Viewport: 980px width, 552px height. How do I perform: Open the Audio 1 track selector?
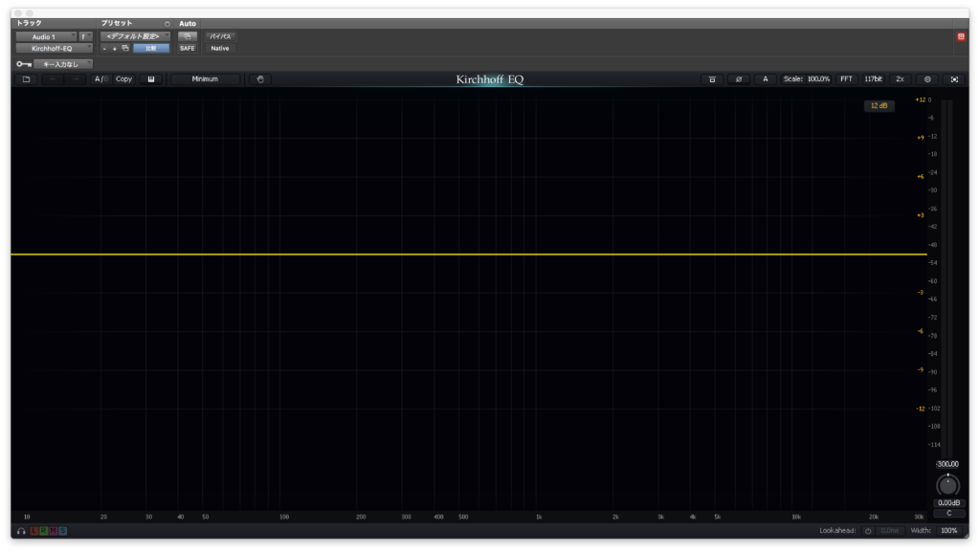pyautogui.click(x=46, y=37)
